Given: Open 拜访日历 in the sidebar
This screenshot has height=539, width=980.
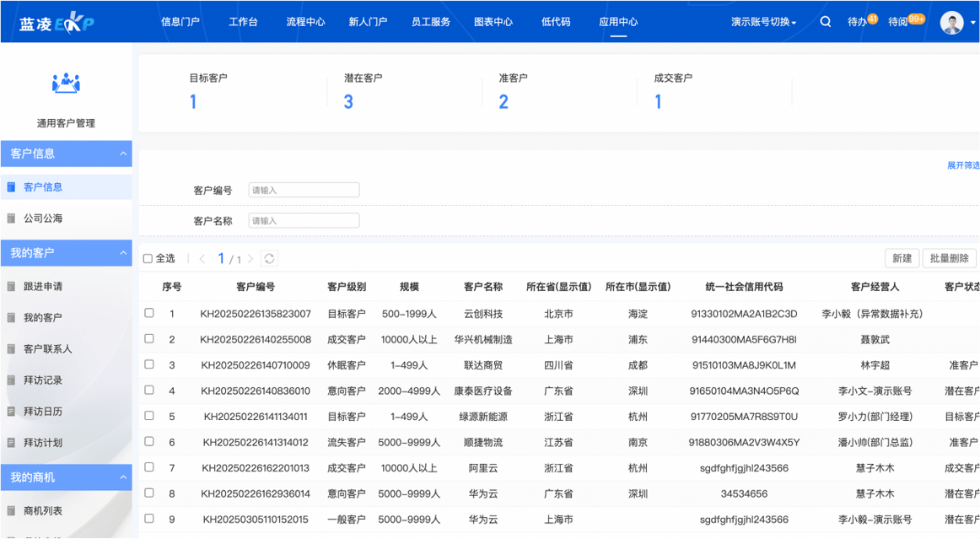Looking at the screenshot, I should pyautogui.click(x=43, y=412).
